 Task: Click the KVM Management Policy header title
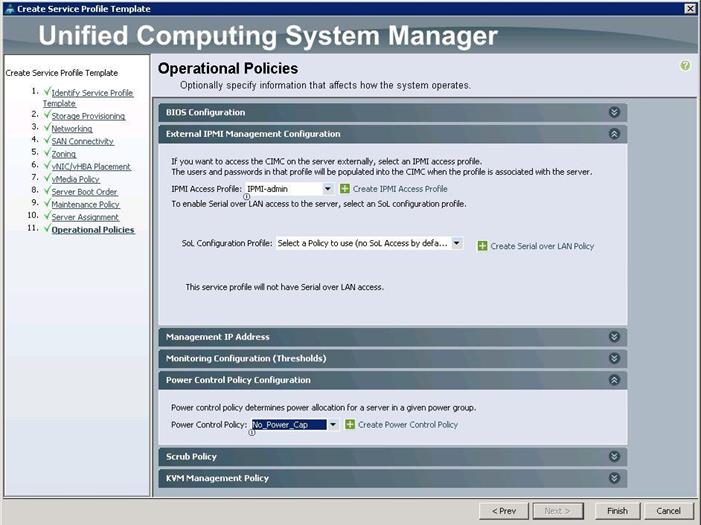(217, 478)
